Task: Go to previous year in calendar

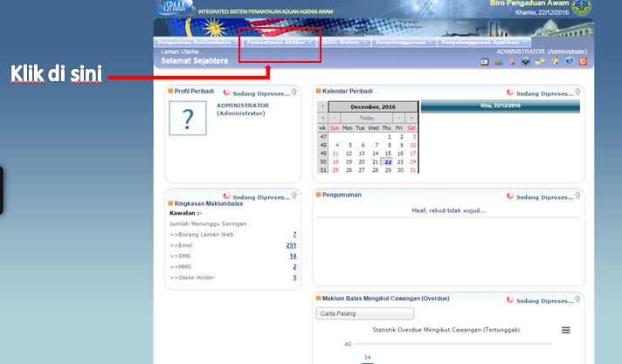Action: coord(323,118)
